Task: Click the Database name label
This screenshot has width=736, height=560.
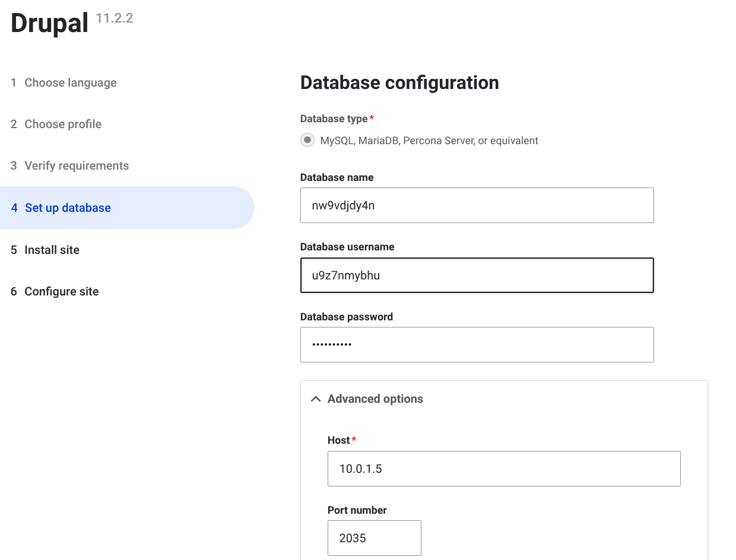Action: click(x=337, y=177)
